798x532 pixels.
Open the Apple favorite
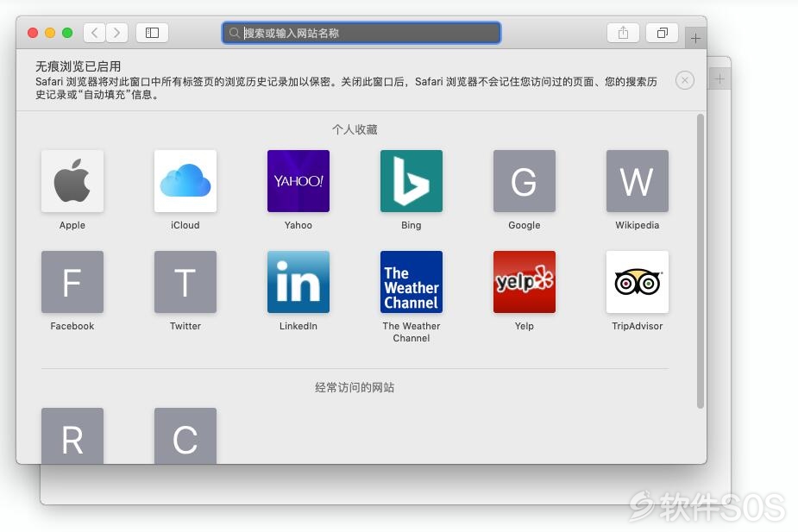coord(72,181)
